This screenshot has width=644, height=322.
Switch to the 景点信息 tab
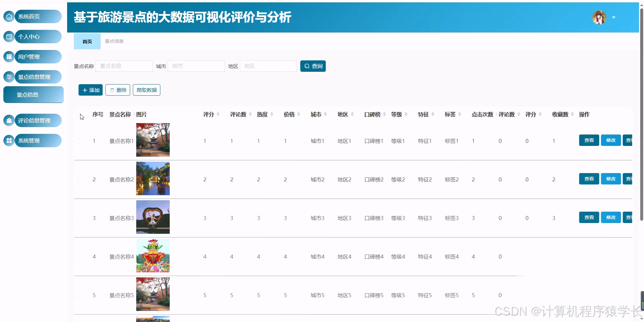pyautogui.click(x=114, y=41)
